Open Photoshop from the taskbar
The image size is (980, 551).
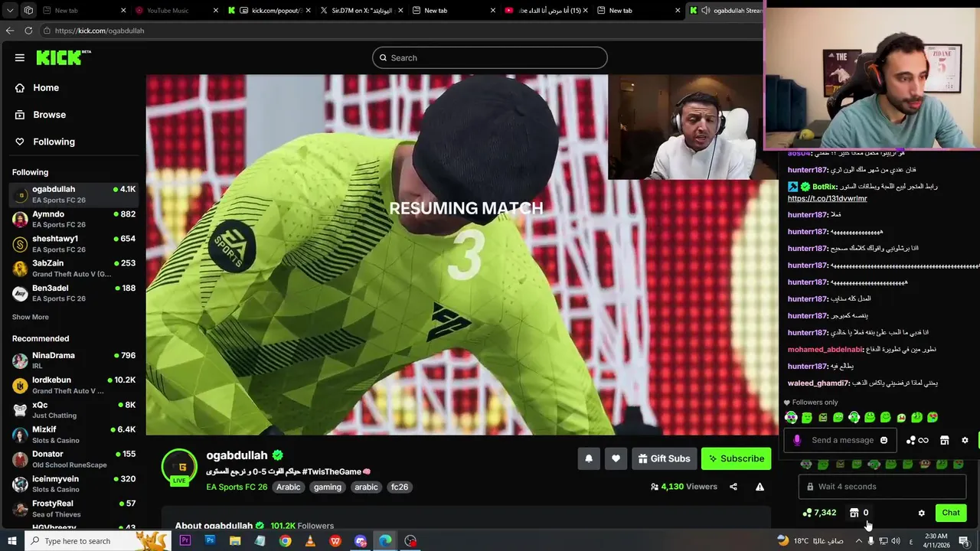tap(210, 541)
